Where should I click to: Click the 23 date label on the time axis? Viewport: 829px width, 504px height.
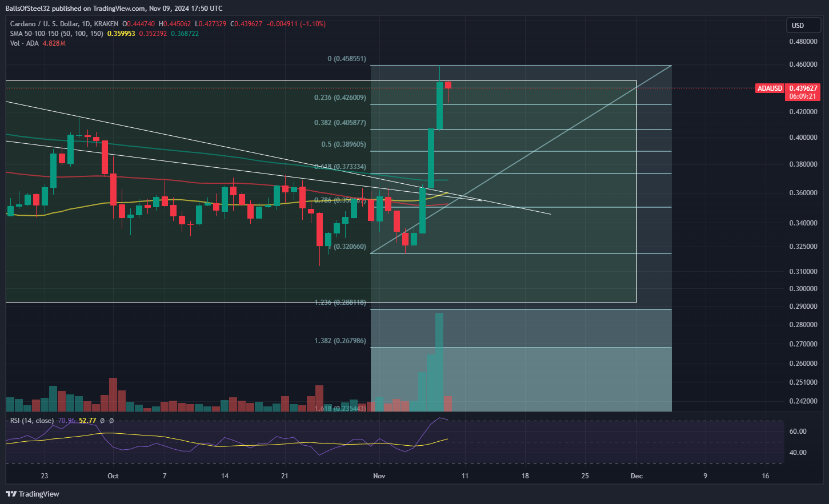pyautogui.click(x=45, y=476)
